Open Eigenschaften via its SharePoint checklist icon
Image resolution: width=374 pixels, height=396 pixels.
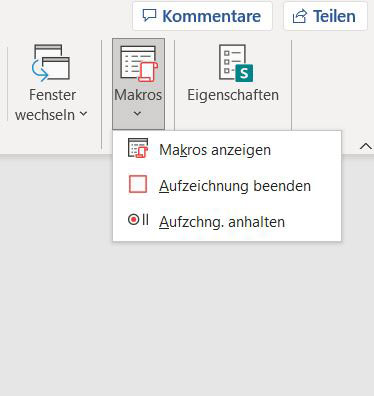pos(236,63)
